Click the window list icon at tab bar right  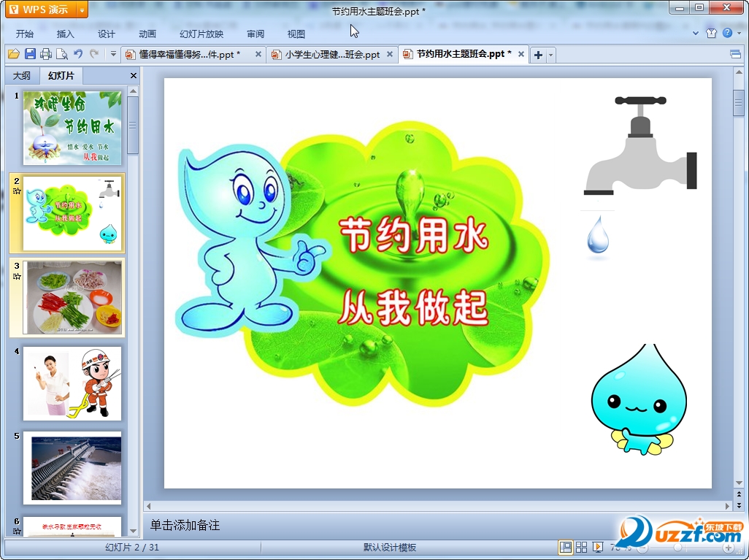click(x=735, y=54)
